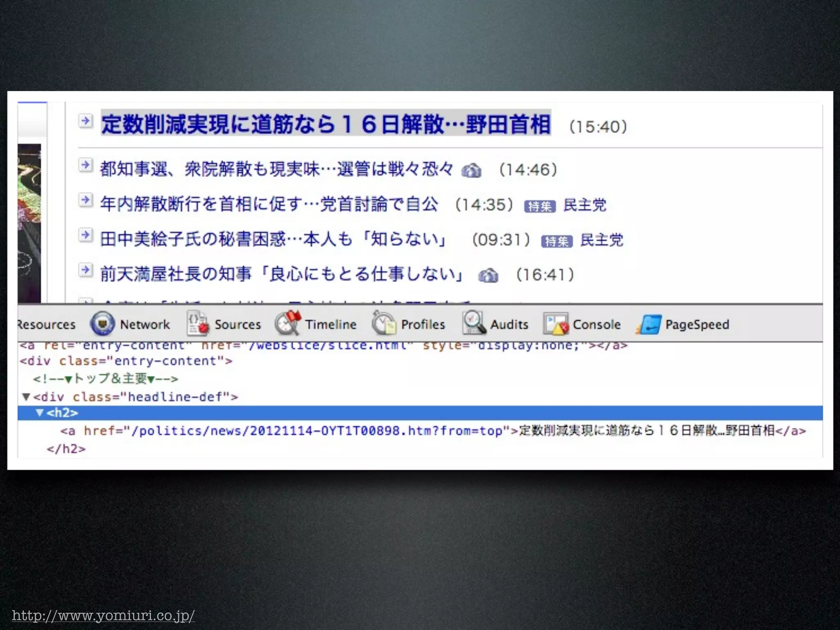This screenshot has height=630, width=840.
Task: Open headline 田中美絵子氏の秘書困惑
Action: 274,239
